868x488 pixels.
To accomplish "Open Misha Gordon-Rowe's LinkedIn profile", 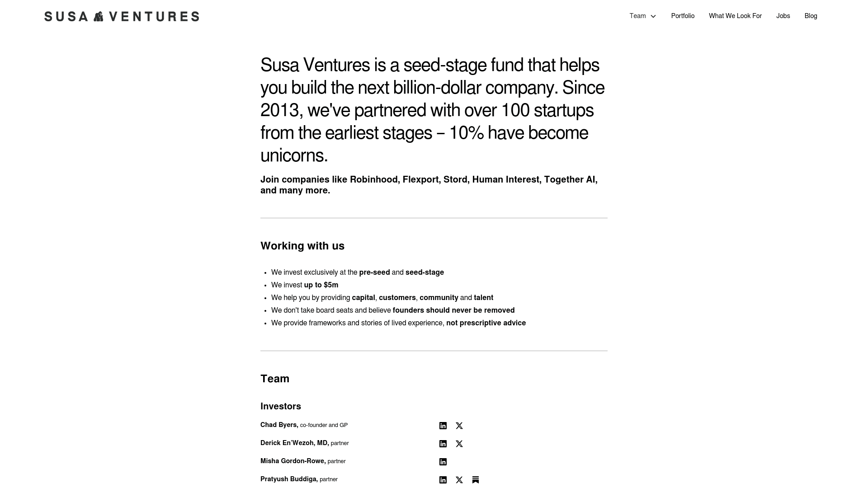I will coord(443,461).
